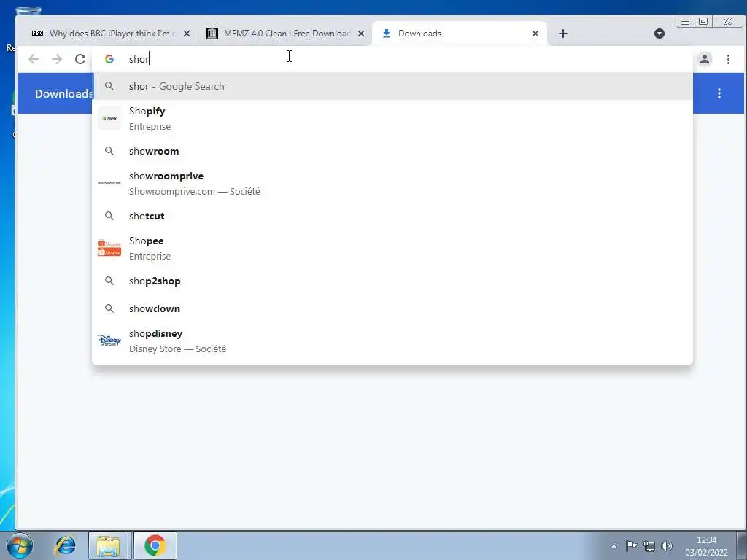Screen dimensions: 747x560
Task: Click the Shopee logo thumbnail
Action: point(109,248)
